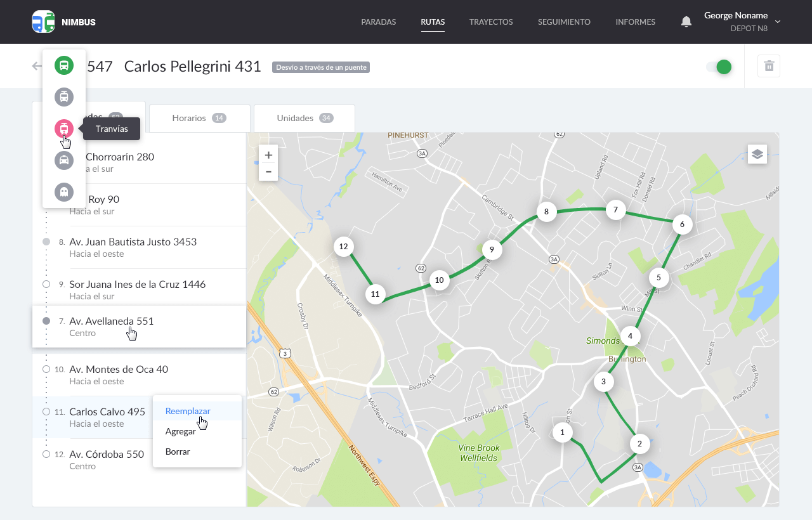Select stop radio for Sor Juana Ines
This screenshot has height=520, width=812.
46,284
